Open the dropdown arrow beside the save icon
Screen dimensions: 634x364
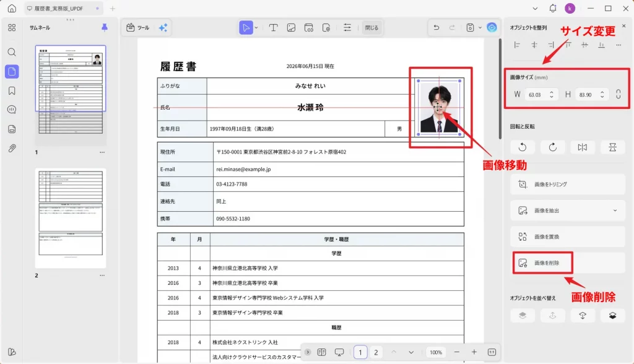tap(480, 27)
